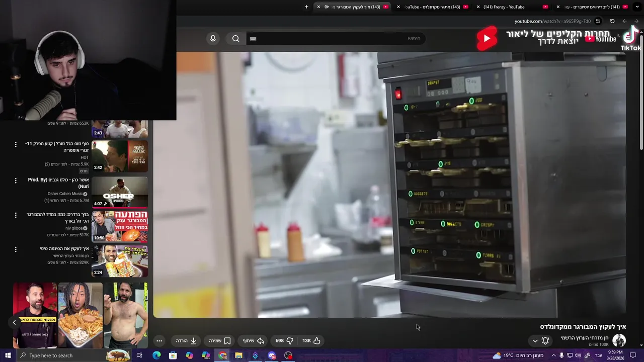Open the volume speaker tray icon

pyautogui.click(x=578, y=355)
